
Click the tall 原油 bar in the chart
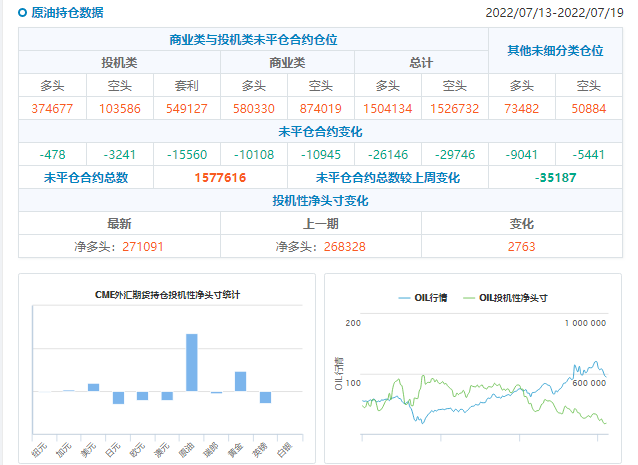191,362
